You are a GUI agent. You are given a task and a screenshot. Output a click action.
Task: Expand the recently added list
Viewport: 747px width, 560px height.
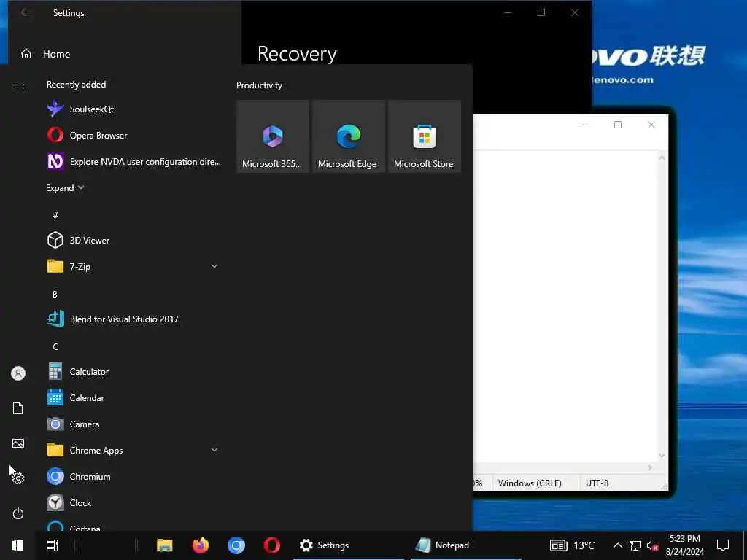pyautogui.click(x=65, y=187)
